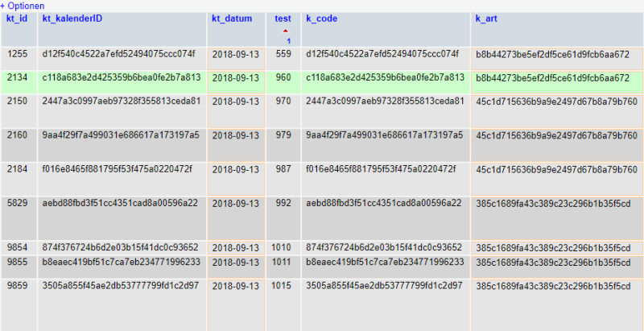Click the red sort arrow under test
This screenshot has width=644, height=331.
pos(285,31)
